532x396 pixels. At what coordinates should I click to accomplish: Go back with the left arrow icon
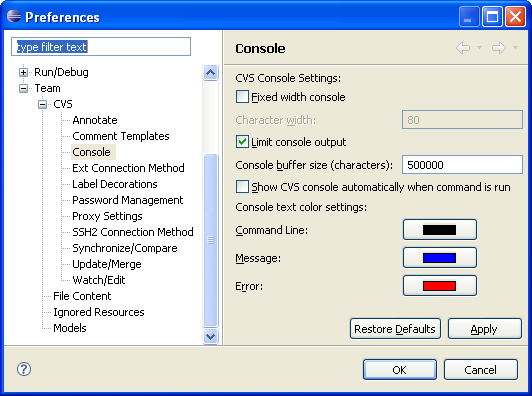tap(463, 48)
